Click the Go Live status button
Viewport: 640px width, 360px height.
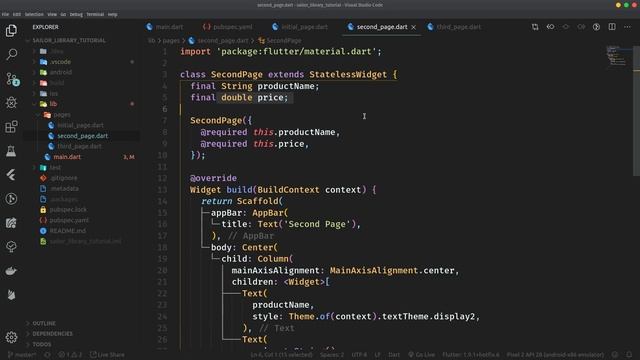click(422, 355)
